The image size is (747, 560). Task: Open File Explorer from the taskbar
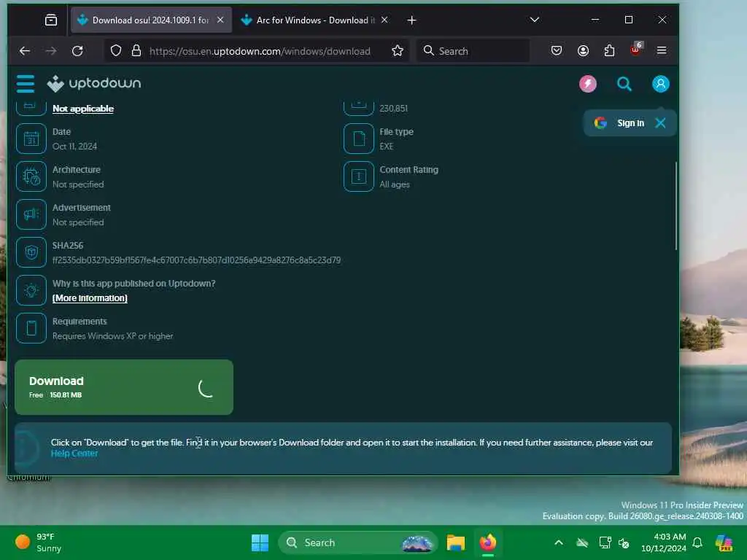click(455, 542)
